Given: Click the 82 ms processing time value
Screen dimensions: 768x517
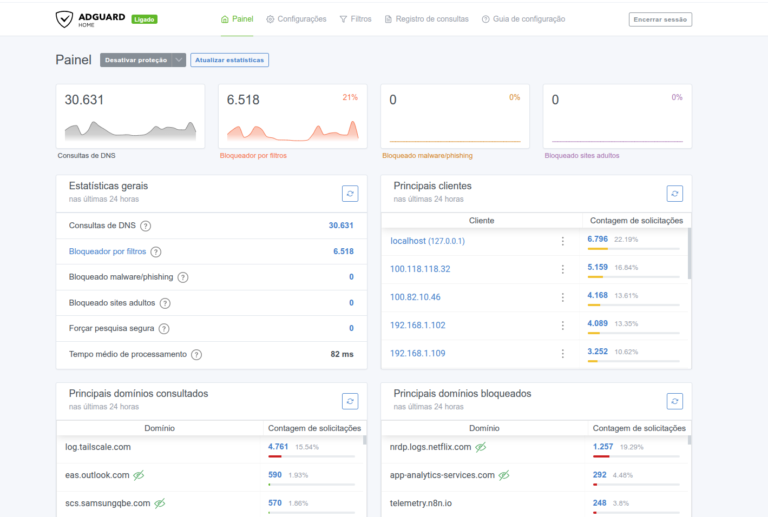Looking at the screenshot, I should click(x=342, y=354).
